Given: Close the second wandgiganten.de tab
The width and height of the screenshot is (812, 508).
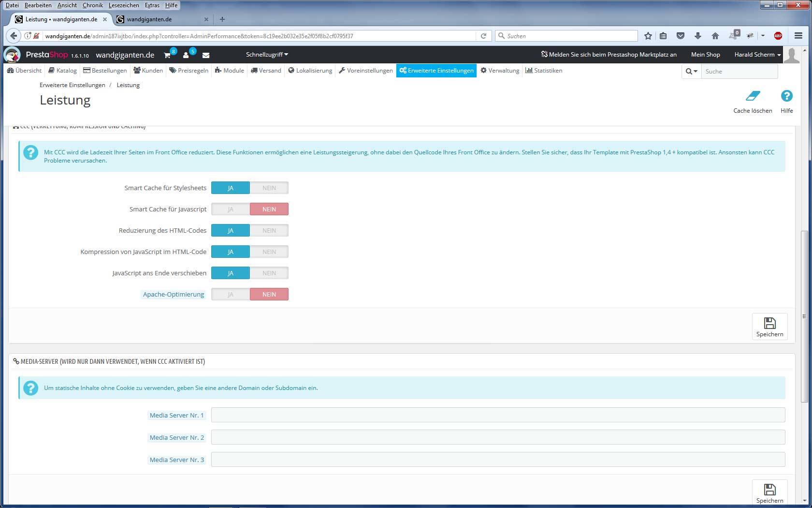Looking at the screenshot, I should pos(206,19).
